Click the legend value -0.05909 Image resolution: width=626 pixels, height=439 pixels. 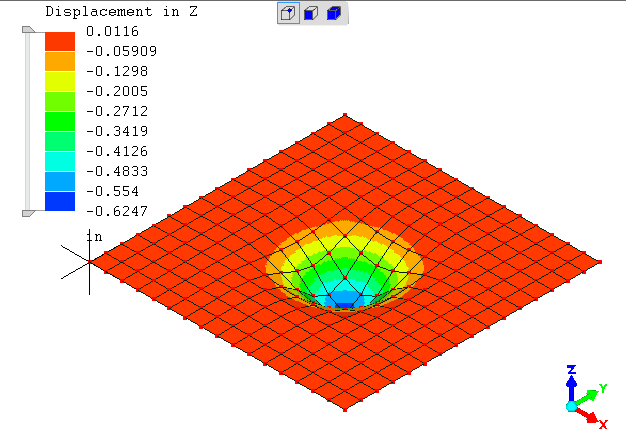pyautogui.click(x=122, y=51)
